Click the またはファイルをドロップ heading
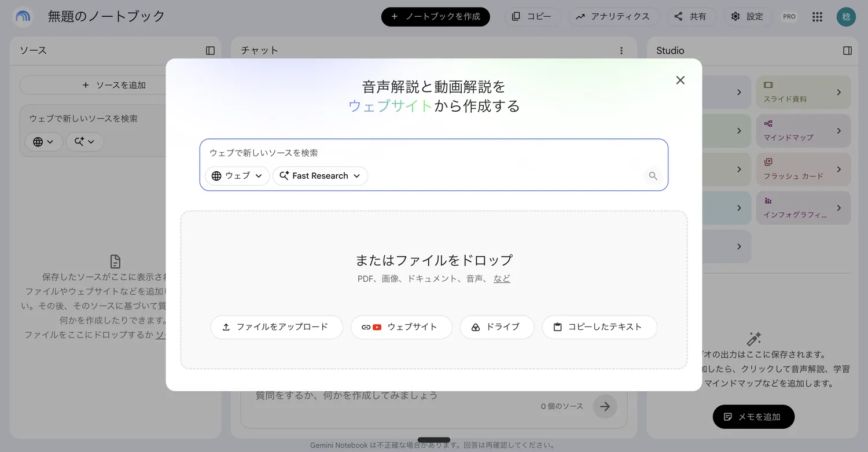 click(x=434, y=260)
